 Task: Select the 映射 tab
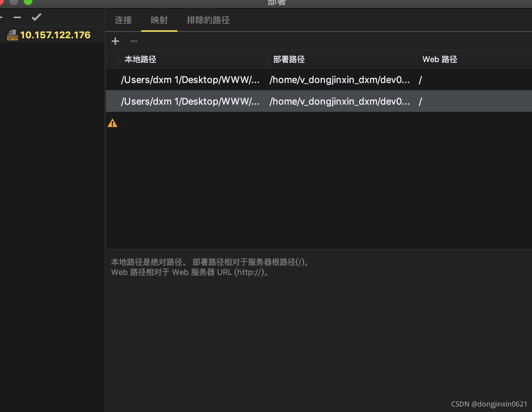click(x=159, y=20)
